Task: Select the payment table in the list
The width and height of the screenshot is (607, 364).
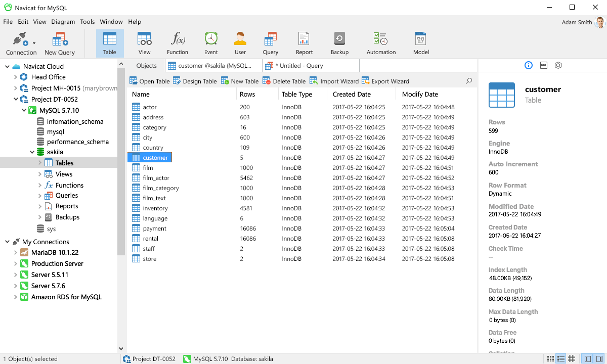Action: click(x=154, y=228)
